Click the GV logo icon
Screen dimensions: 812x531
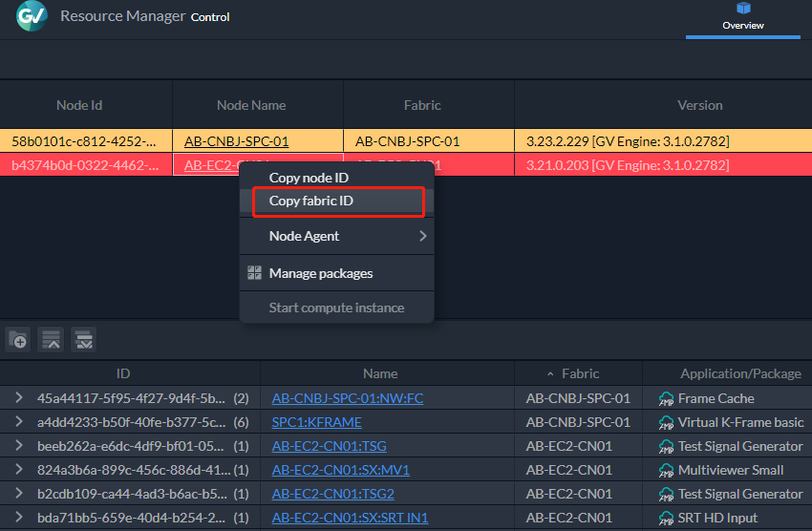32,16
